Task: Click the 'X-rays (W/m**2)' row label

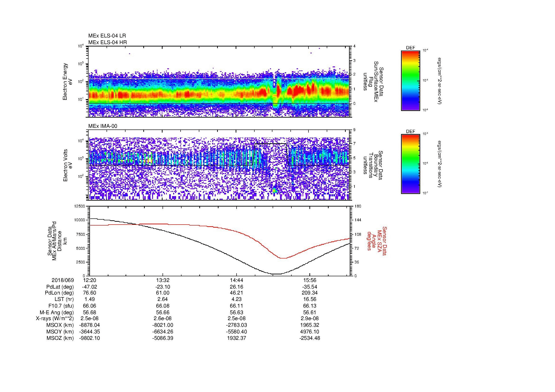Action: pos(55,318)
